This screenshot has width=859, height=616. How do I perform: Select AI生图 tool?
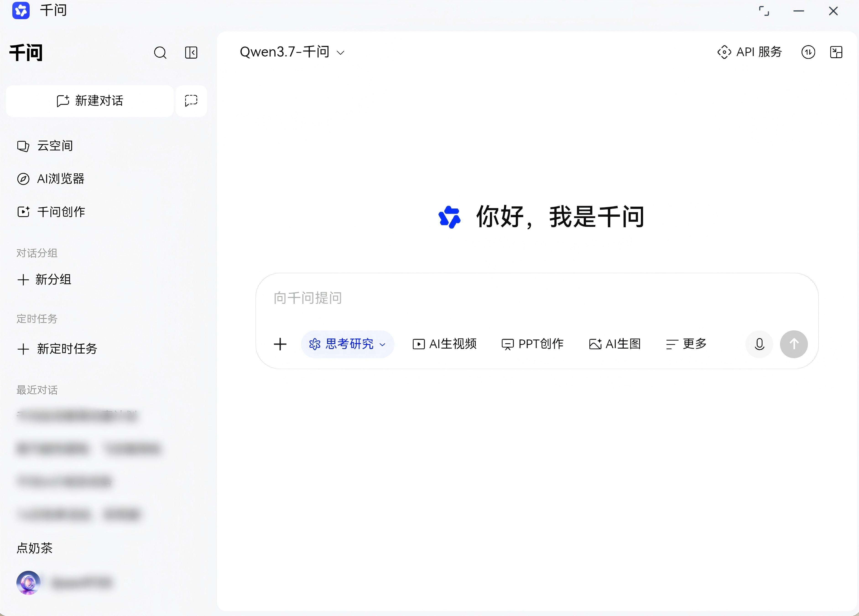(x=615, y=344)
